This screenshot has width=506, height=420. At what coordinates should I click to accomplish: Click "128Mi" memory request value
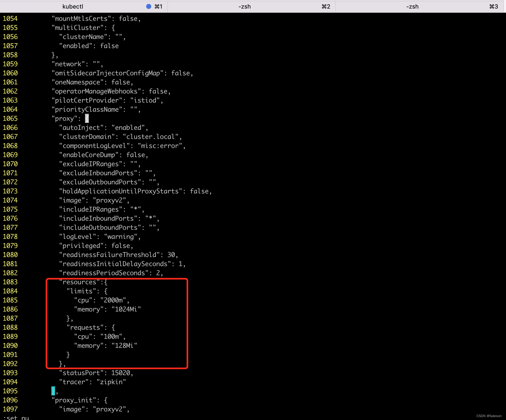tap(124, 346)
